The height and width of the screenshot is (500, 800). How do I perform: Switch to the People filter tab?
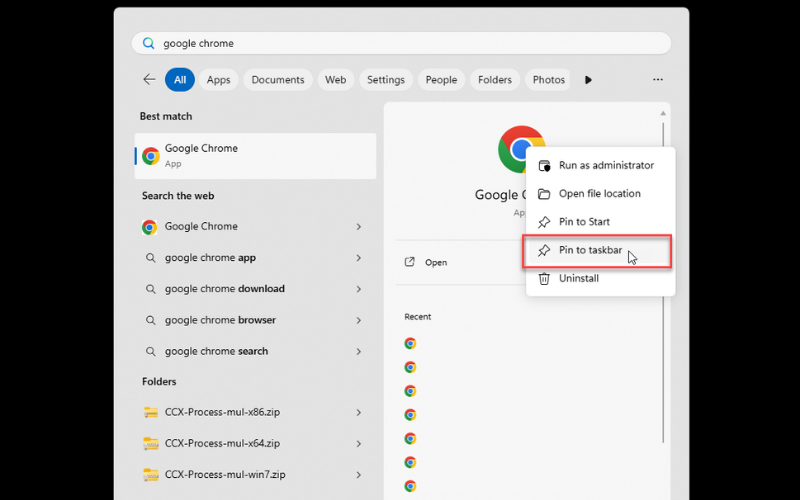[x=441, y=80]
